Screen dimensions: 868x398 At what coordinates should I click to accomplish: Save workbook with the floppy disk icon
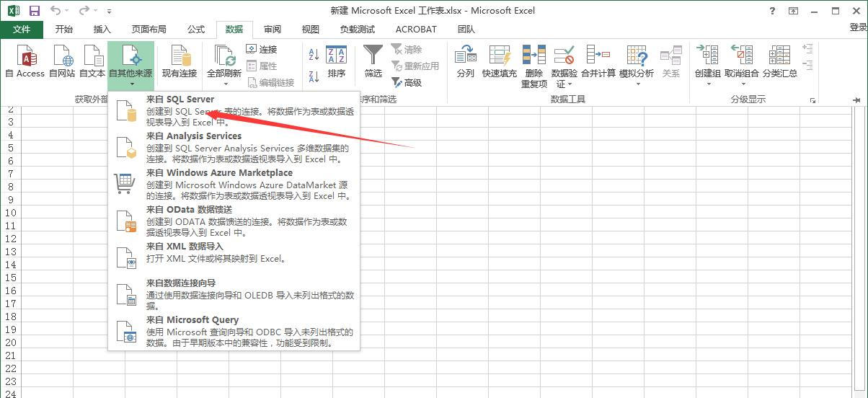pos(34,10)
